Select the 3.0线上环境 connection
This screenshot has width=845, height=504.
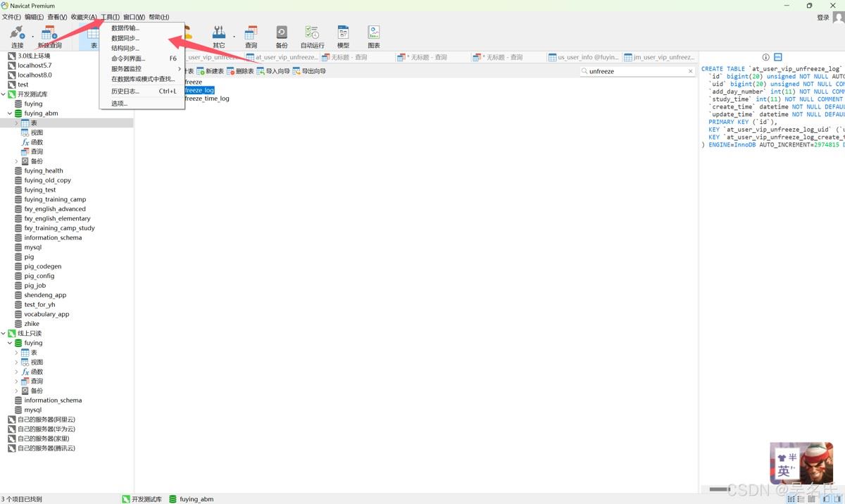34,56
